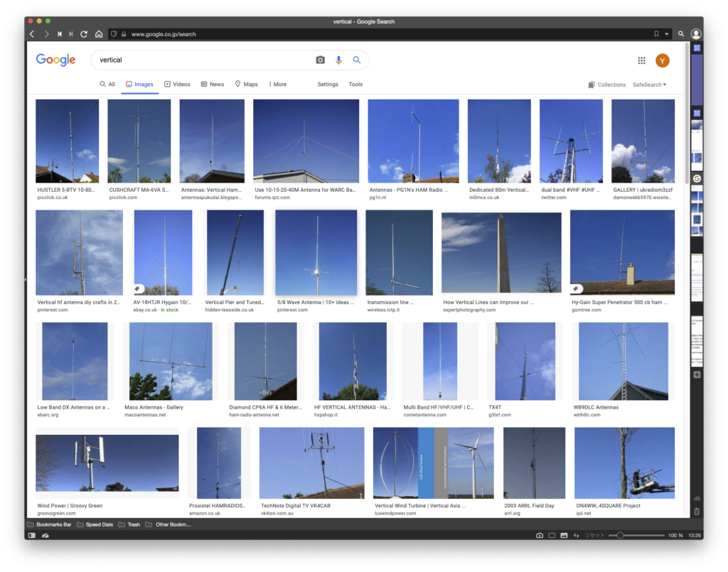Open the SafeSearch dropdown
Viewport: 728px width, 572px height.
[649, 85]
